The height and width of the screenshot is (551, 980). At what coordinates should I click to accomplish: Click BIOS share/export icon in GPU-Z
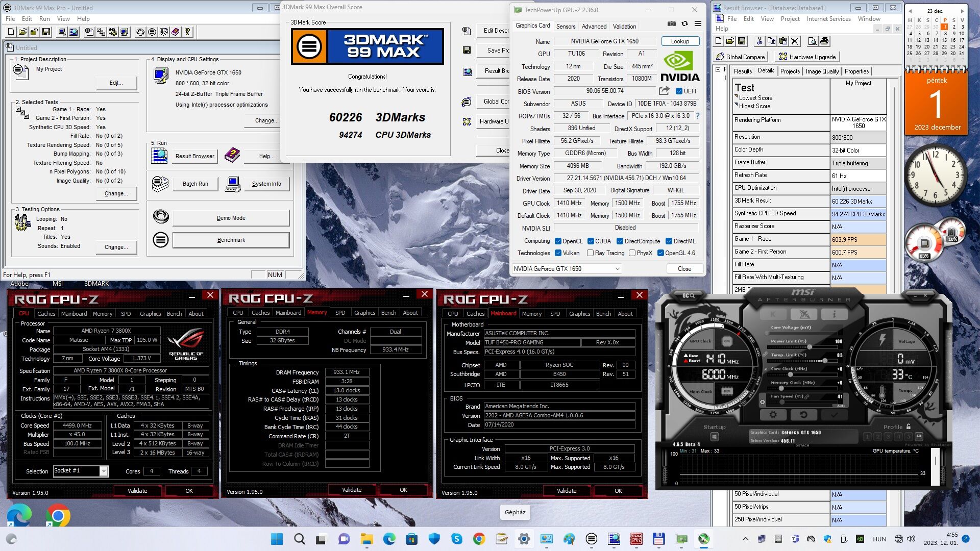tap(664, 91)
